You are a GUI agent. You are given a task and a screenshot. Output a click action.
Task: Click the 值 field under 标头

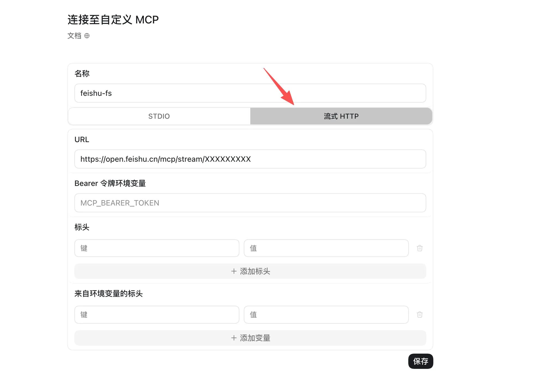pos(326,248)
